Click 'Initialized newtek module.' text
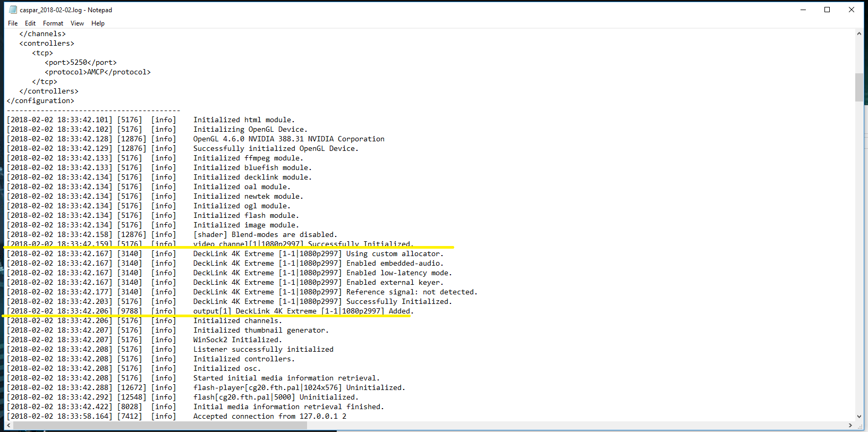 coord(248,197)
